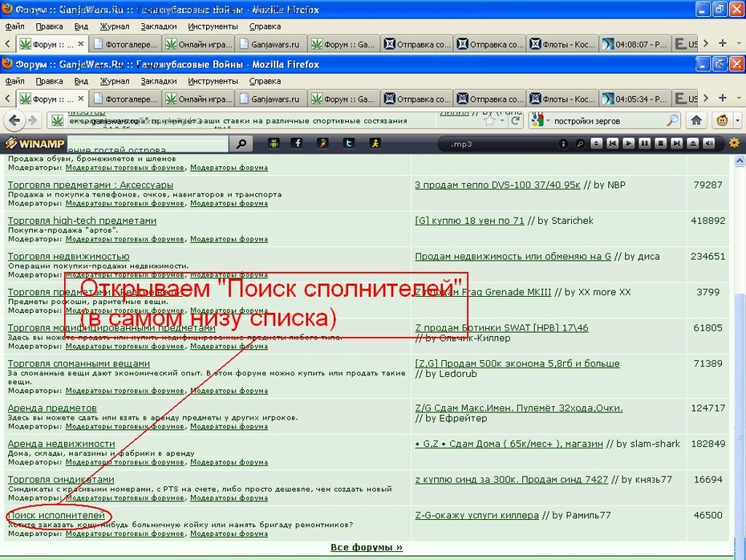Open Winamp toolbar settings gear
Screen dimensions: 746x560
point(734,143)
